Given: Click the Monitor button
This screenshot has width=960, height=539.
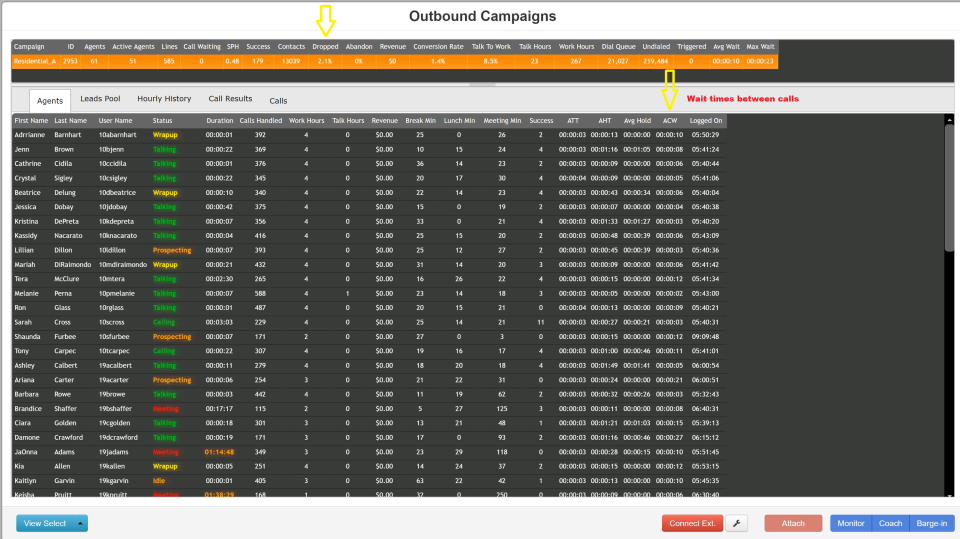Looking at the screenshot, I should coord(850,523).
